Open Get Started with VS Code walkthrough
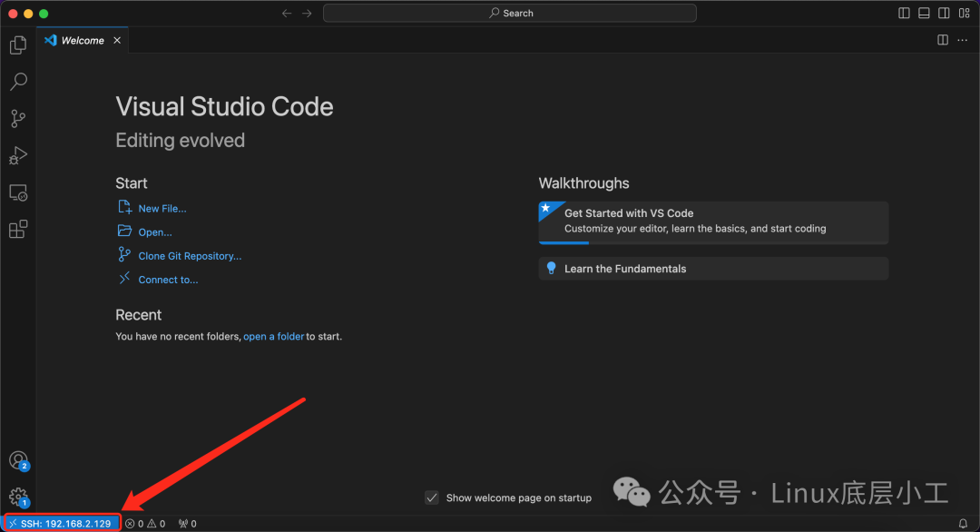 click(x=713, y=222)
